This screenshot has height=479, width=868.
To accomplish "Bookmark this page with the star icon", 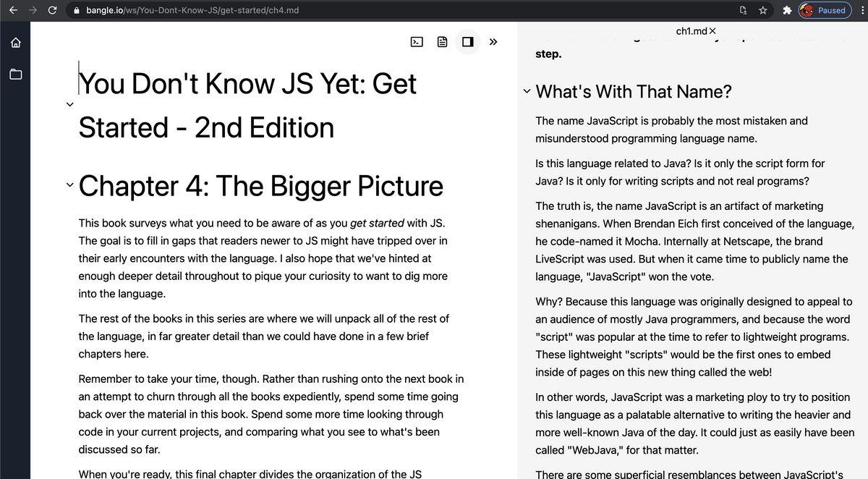I will click(x=762, y=10).
